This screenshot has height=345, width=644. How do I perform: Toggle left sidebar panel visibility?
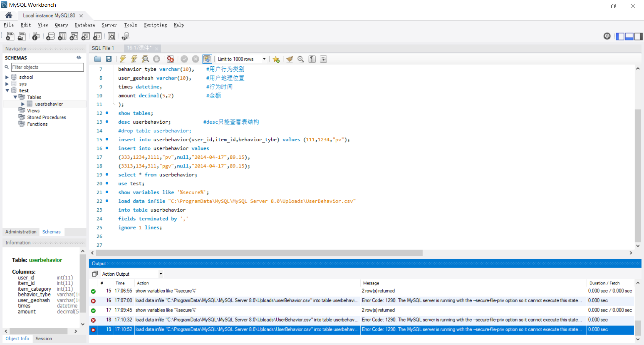pos(620,36)
